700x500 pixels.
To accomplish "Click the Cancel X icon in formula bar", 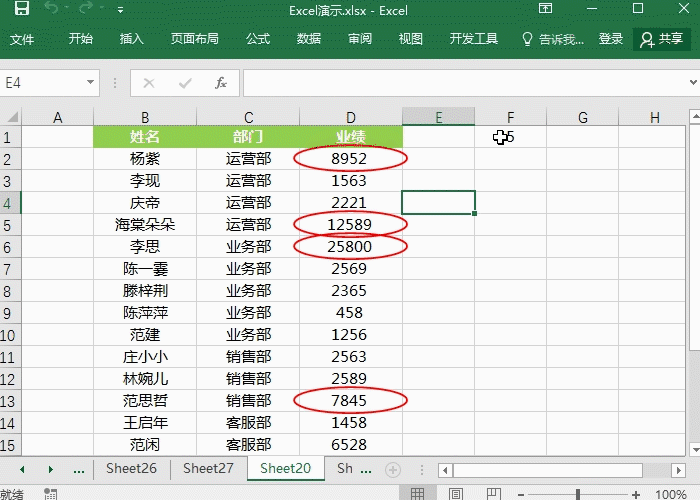I will coord(149,83).
